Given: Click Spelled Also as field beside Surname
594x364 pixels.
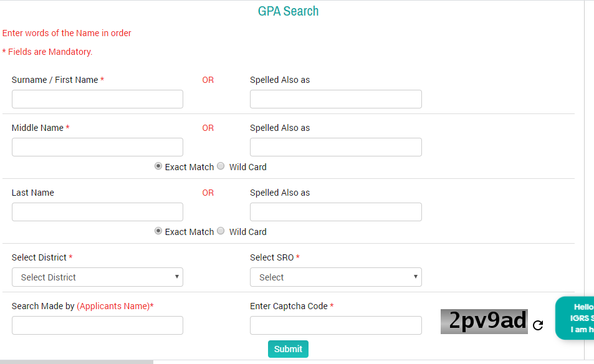Looking at the screenshot, I should click(336, 98).
